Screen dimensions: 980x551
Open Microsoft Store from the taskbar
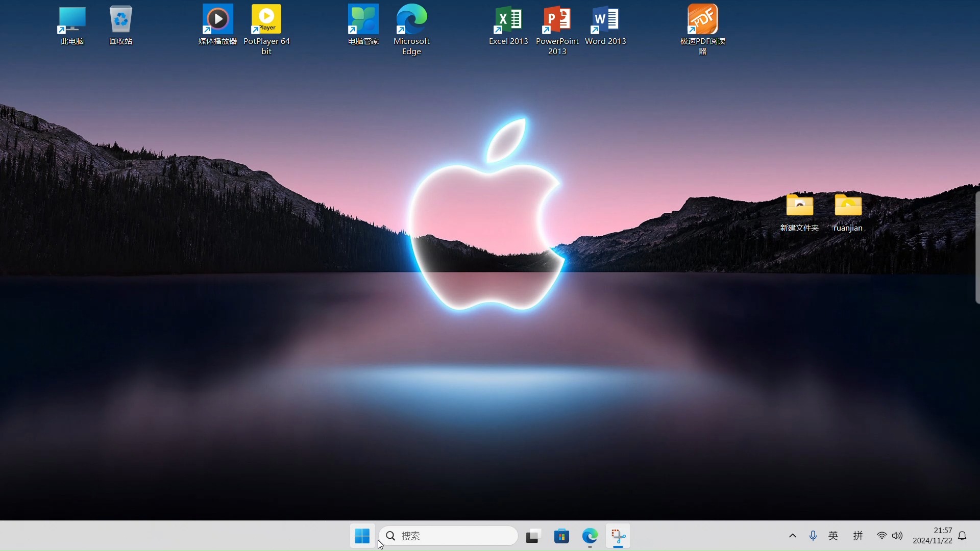click(561, 536)
